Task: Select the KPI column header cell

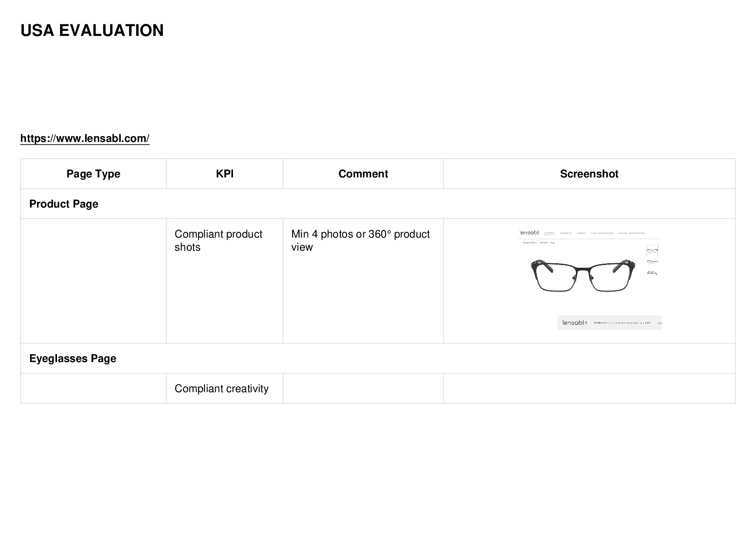Action: click(224, 174)
